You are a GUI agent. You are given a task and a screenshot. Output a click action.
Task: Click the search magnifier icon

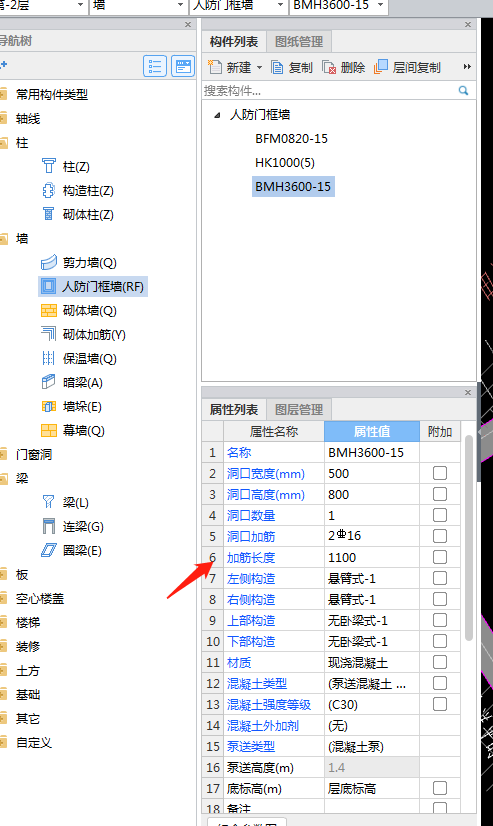click(464, 91)
